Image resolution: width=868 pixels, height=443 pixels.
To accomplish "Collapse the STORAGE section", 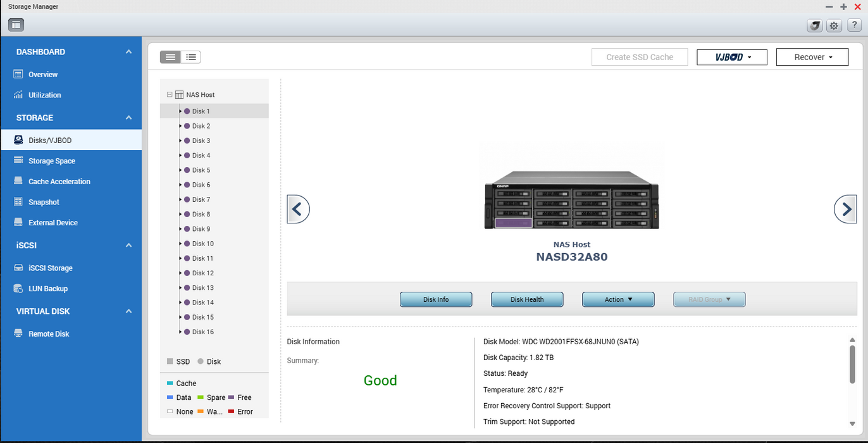I will point(128,118).
